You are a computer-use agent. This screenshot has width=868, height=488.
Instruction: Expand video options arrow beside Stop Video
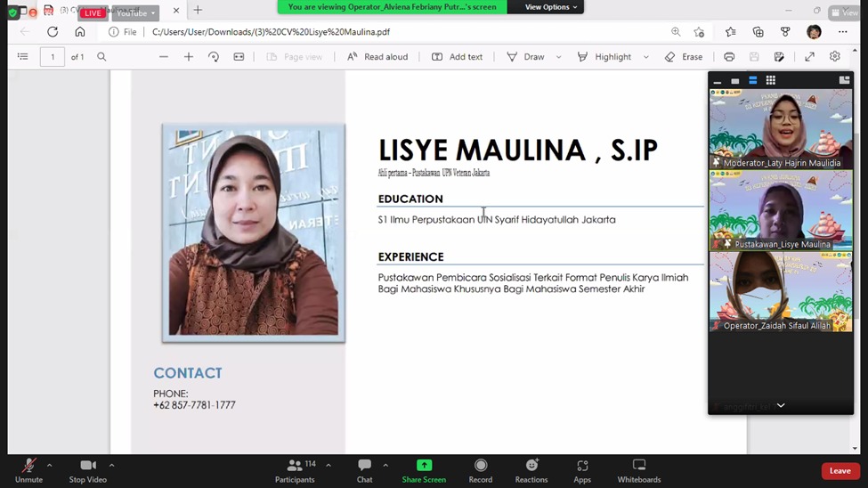tap(111, 465)
